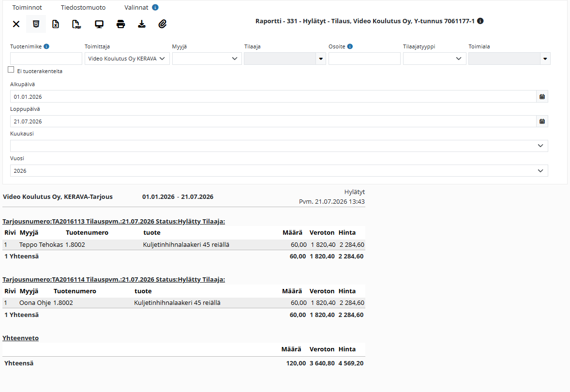This screenshot has height=392, width=570.
Task: Click report timestamp Pvm. 21.07.2026 13:43
Action: tap(332, 201)
